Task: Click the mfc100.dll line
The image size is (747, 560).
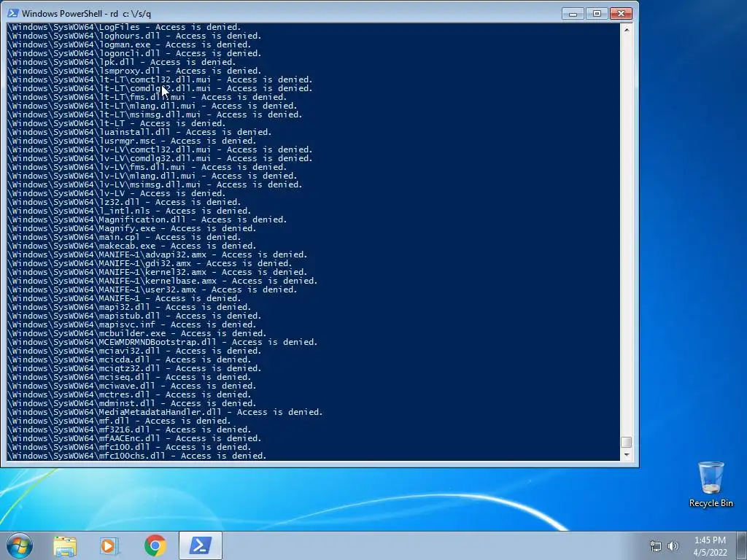Action: [130, 447]
